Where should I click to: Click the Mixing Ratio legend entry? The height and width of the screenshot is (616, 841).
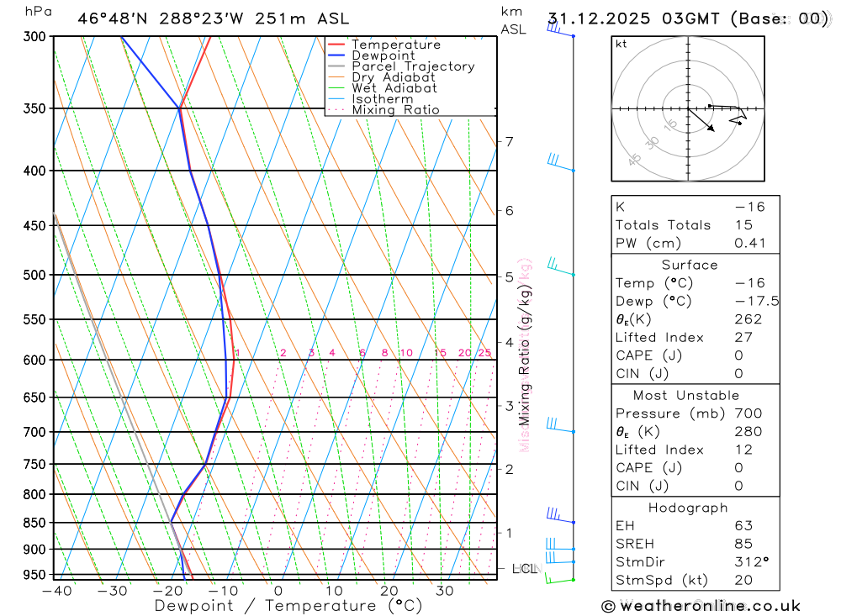click(x=384, y=110)
